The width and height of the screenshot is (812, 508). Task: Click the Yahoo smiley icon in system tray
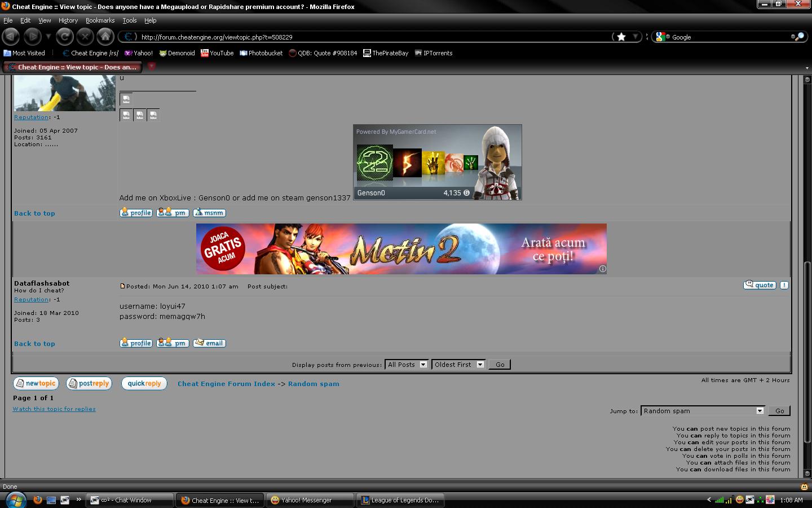[x=739, y=500]
